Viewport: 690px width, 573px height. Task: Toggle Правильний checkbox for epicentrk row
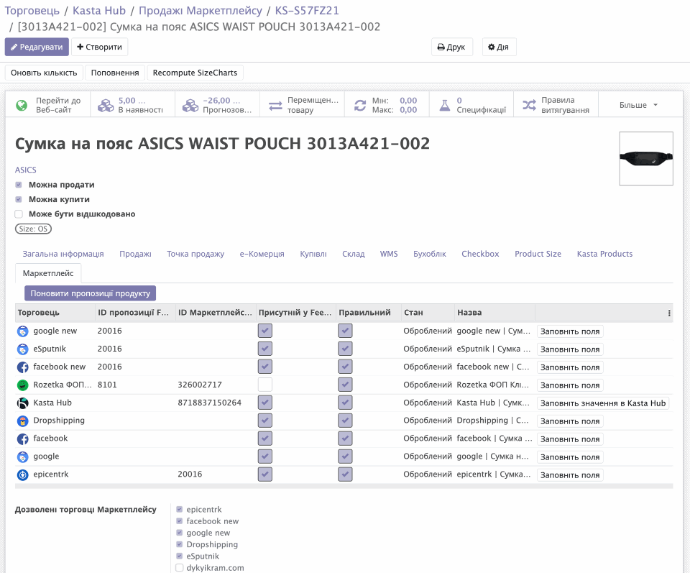pos(345,474)
